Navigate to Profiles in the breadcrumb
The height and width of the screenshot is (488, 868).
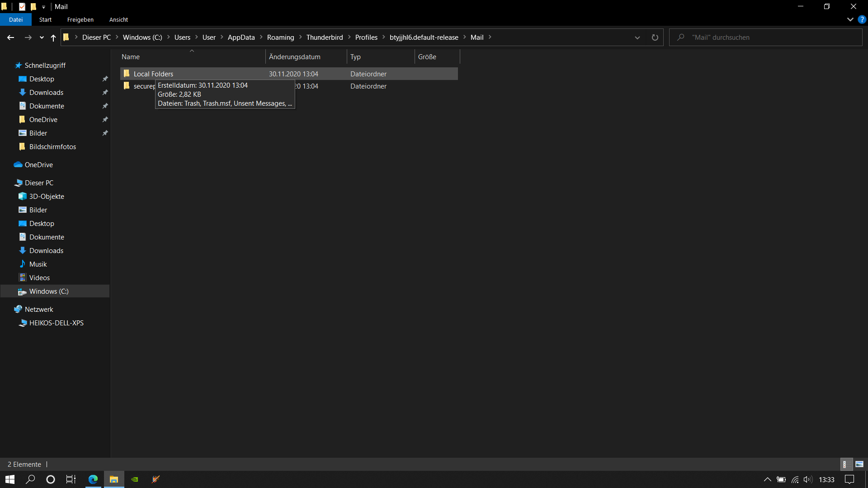point(366,38)
